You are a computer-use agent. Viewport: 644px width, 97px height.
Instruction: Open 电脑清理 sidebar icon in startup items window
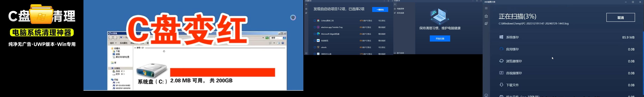point(306,9)
